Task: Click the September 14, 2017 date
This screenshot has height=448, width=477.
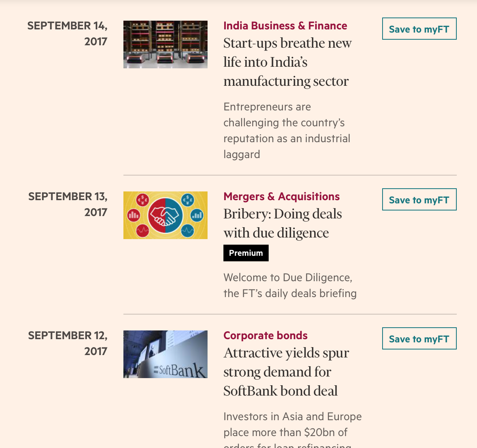Action: 67,34
